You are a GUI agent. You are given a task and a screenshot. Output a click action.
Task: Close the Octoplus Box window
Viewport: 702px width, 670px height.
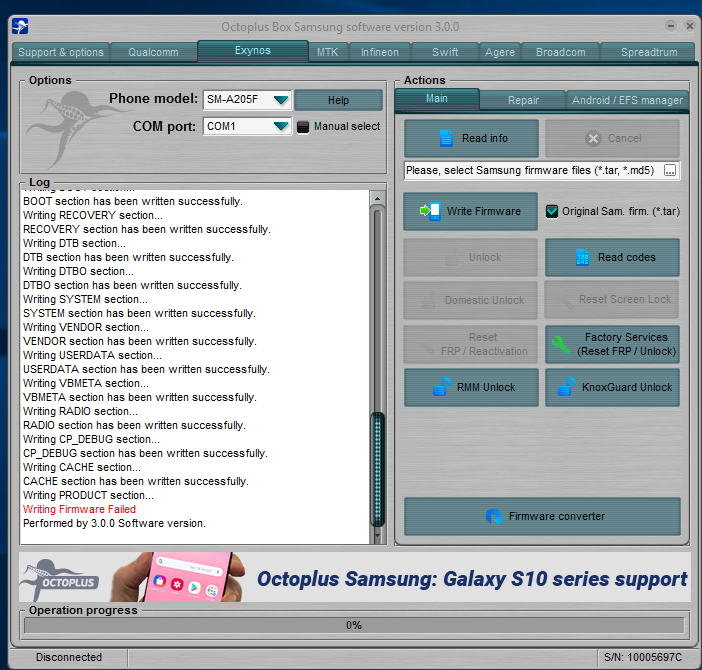click(689, 26)
